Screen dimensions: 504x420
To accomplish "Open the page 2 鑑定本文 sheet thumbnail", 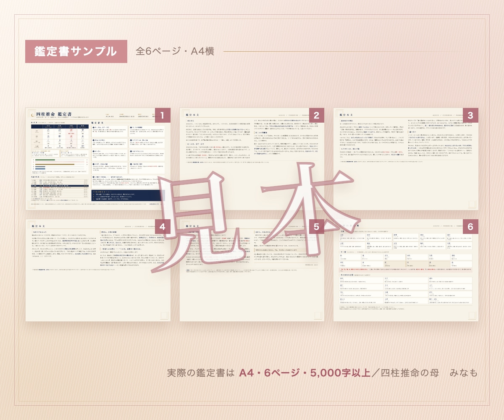I will click(x=252, y=159).
